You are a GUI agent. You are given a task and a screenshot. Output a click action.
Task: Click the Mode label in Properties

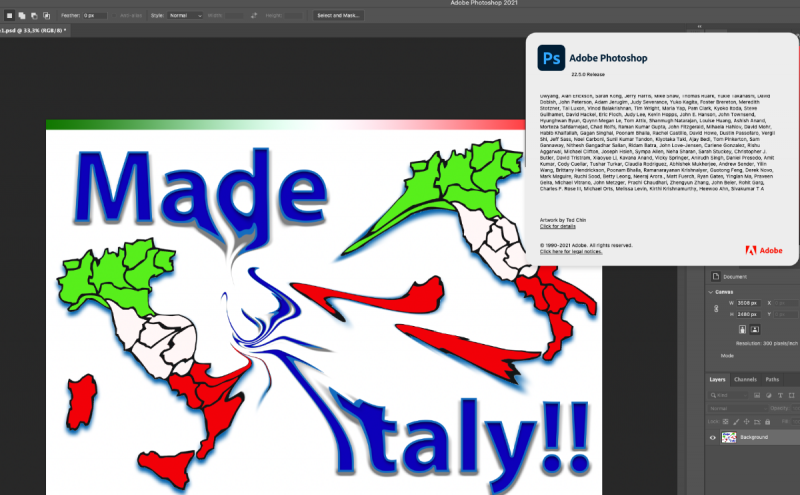(x=727, y=356)
